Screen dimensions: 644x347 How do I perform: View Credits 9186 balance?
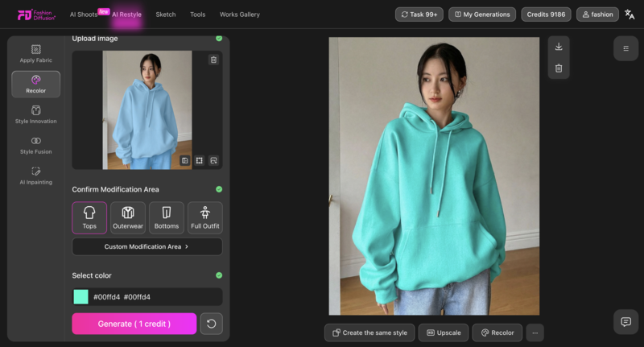[546, 14]
